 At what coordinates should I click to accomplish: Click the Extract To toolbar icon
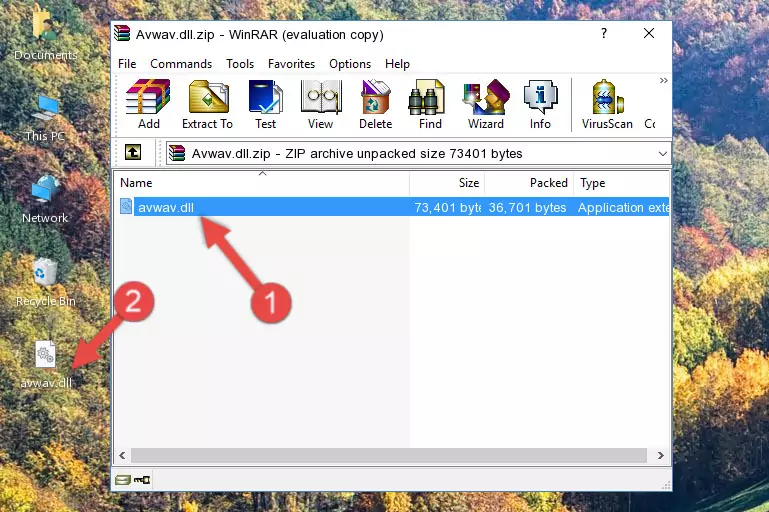207,104
